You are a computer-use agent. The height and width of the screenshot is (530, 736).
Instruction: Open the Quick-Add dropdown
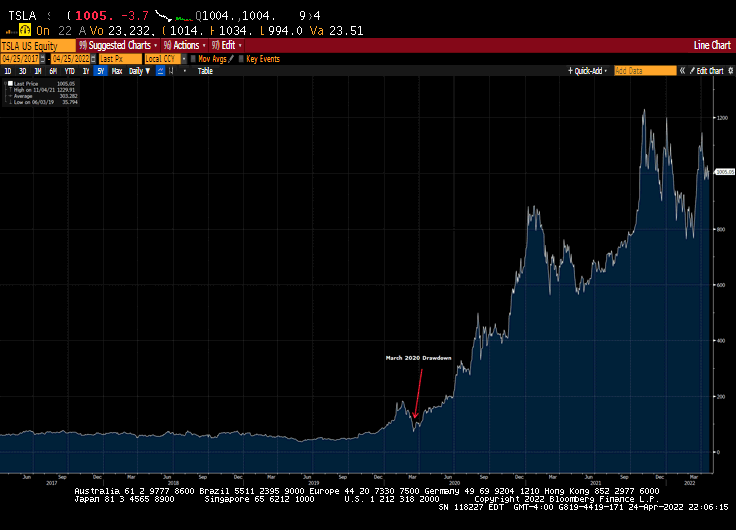coord(588,71)
